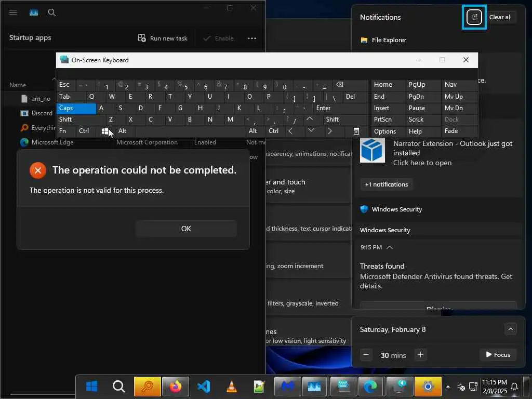Click the notification bell in taskbar
Image resolution: width=532 pixels, height=399 pixels.
click(x=514, y=387)
